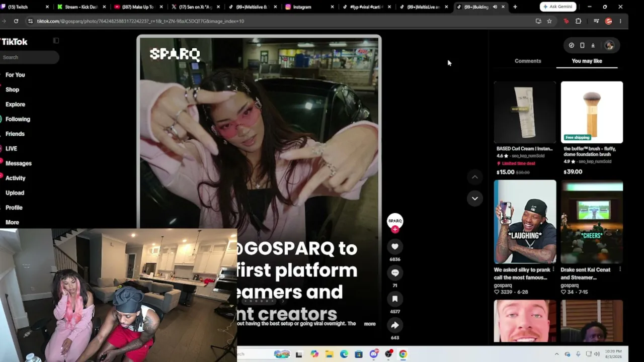Expand More options in the sidebar
The width and height of the screenshot is (644, 362).
(12, 222)
